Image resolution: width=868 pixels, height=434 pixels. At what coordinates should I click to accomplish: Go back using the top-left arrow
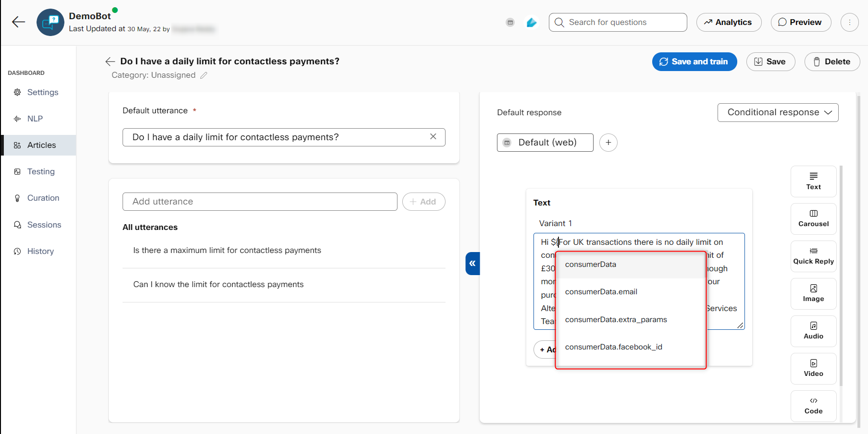(18, 22)
